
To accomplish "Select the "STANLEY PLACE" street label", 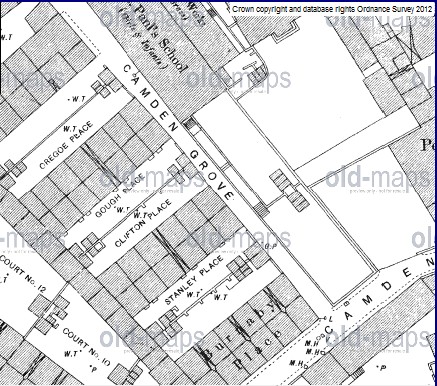I will click(x=194, y=281).
